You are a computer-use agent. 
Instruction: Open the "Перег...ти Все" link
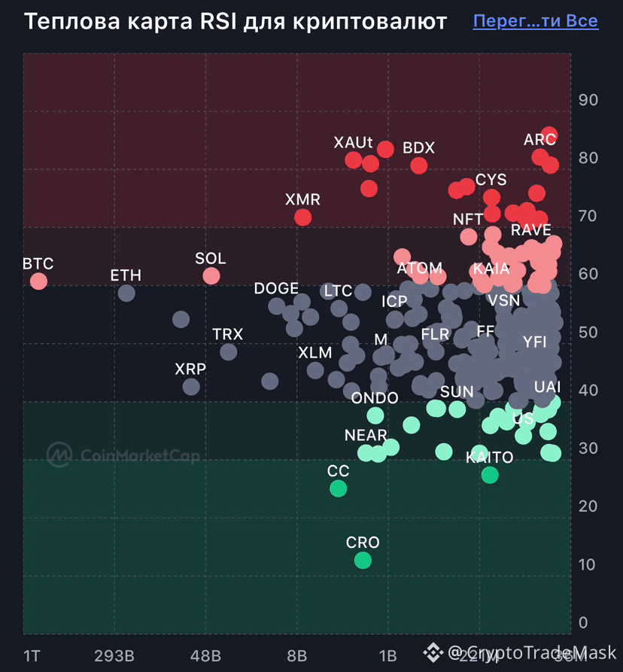(535, 21)
